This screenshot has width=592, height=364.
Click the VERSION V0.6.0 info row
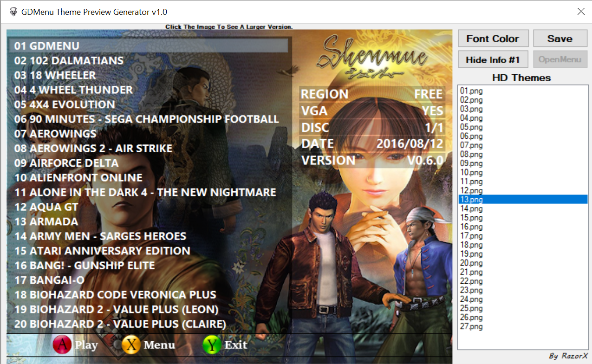click(372, 160)
